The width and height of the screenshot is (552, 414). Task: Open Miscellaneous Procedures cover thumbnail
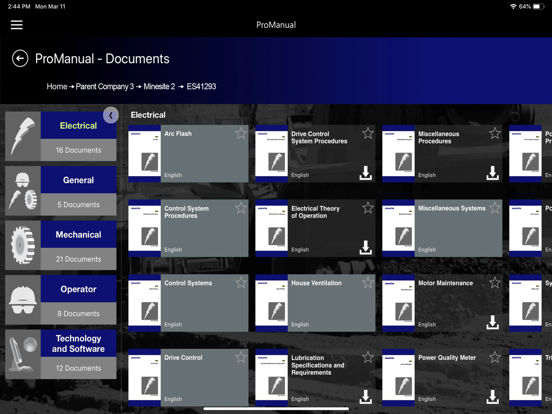pos(398,153)
